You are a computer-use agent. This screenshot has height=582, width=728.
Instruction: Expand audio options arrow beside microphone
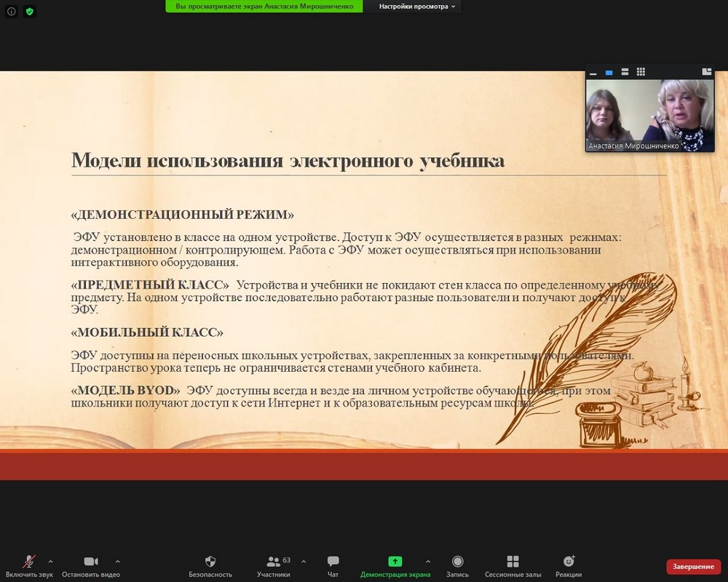[50, 562]
